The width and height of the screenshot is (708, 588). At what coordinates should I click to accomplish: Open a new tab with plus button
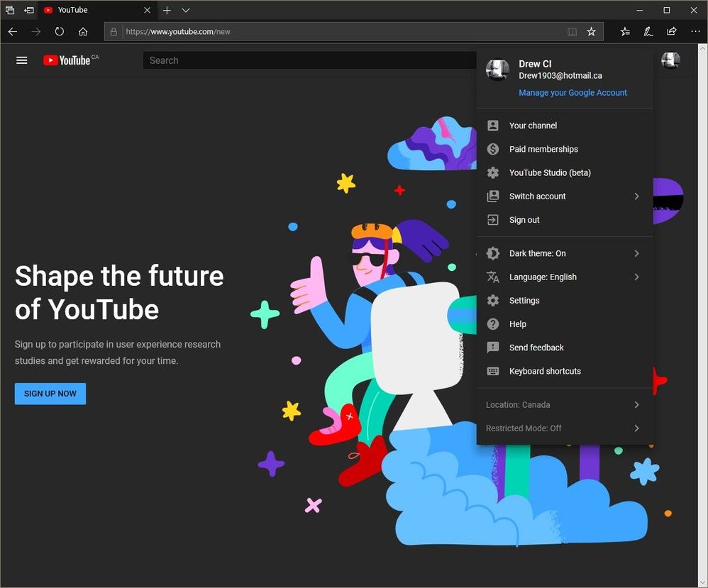pos(167,10)
